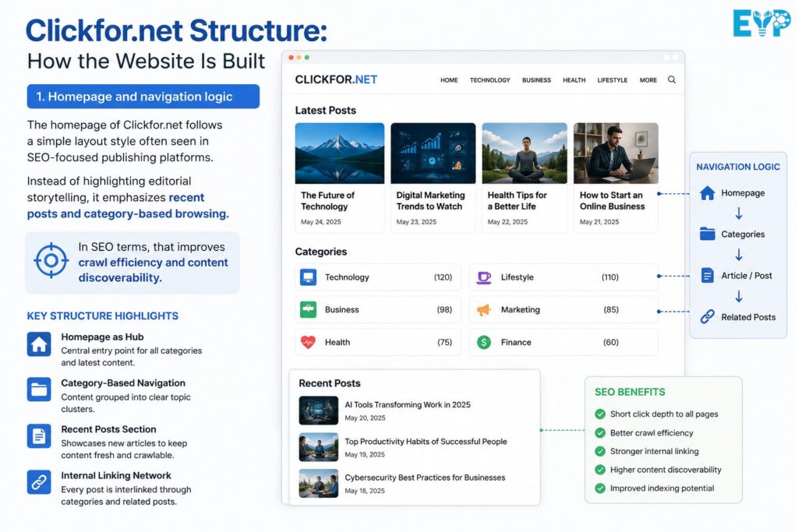Expand the MORE menu item

pyautogui.click(x=648, y=80)
